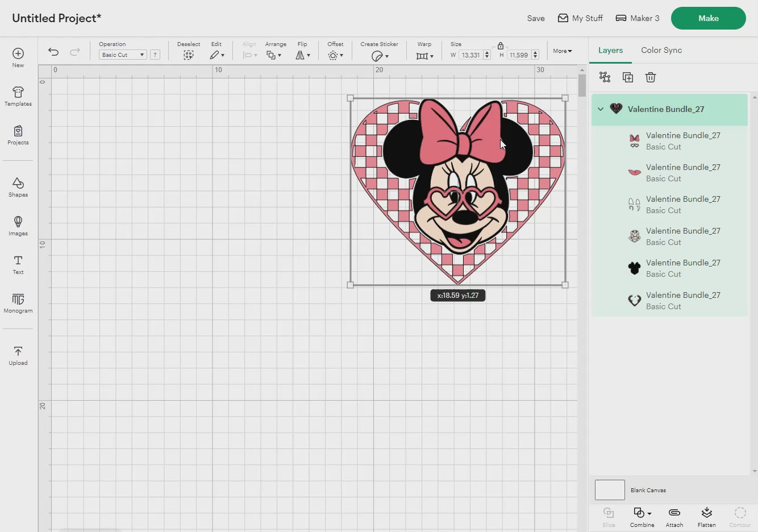This screenshot has height=532, width=758.
Task: Click the Height size input field
Action: pyautogui.click(x=519, y=55)
